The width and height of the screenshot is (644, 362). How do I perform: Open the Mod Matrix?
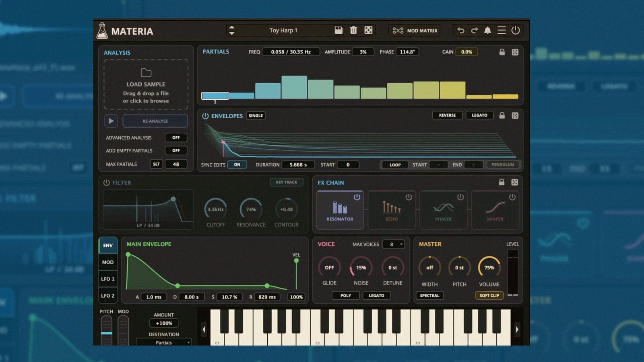[x=415, y=31]
